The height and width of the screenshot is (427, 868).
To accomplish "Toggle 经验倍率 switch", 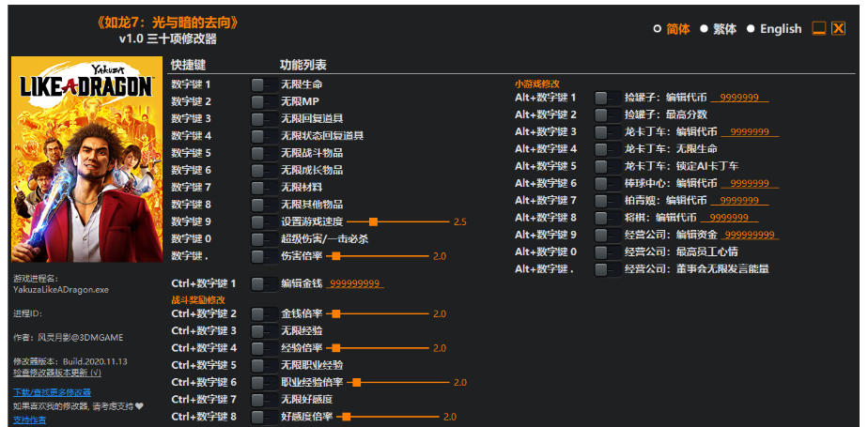I will click(x=263, y=348).
